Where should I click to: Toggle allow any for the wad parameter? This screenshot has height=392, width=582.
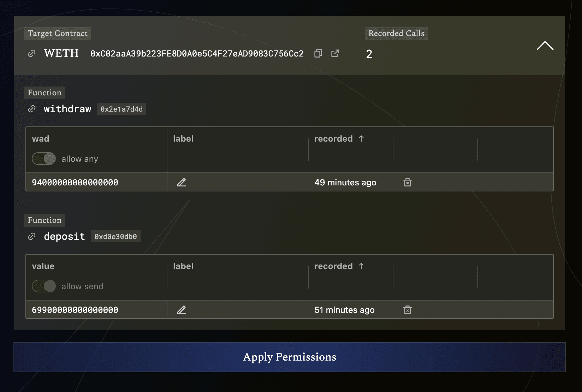point(43,159)
